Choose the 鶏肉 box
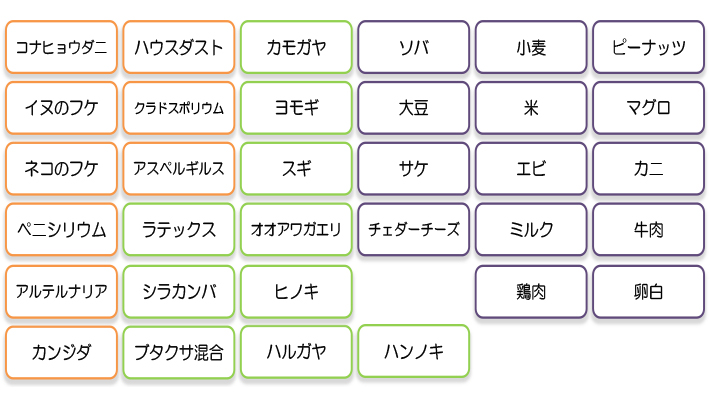The height and width of the screenshot is (413, 710). pos(531,292)
